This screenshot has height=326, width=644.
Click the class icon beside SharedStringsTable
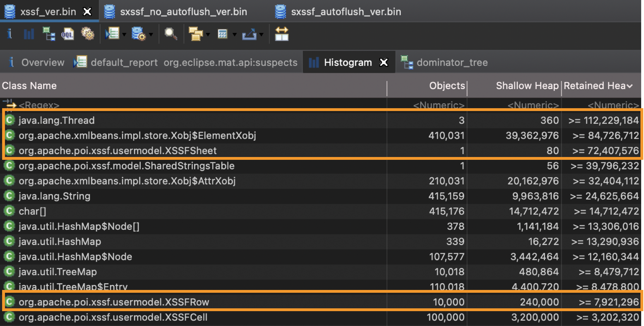pyautogui.click(x=10, y=166)
